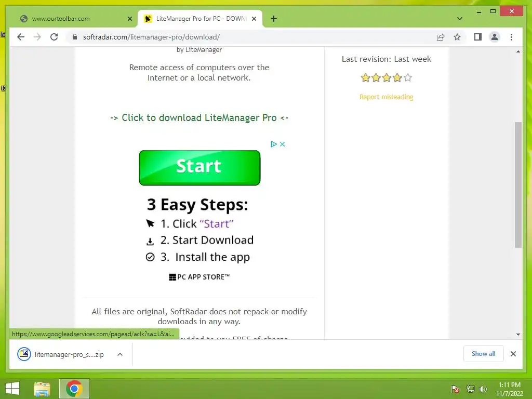Open the AdChoices info icon
The width and height of the screenshot is (532, 399).
[x=274, y=144]
